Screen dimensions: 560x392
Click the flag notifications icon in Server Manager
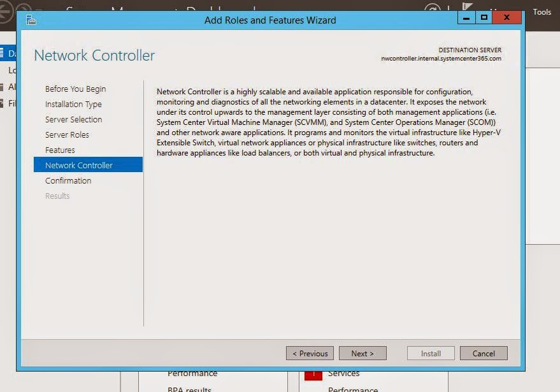468,7
